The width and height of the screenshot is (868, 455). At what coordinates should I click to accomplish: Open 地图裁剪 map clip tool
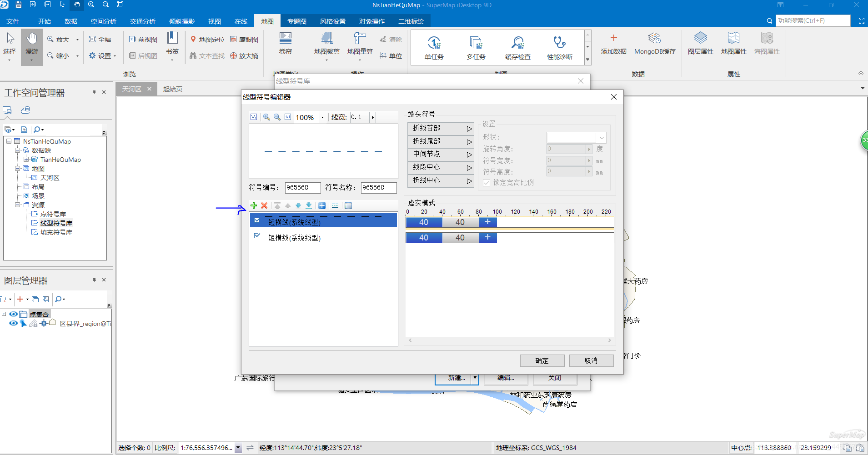[326, 45]
